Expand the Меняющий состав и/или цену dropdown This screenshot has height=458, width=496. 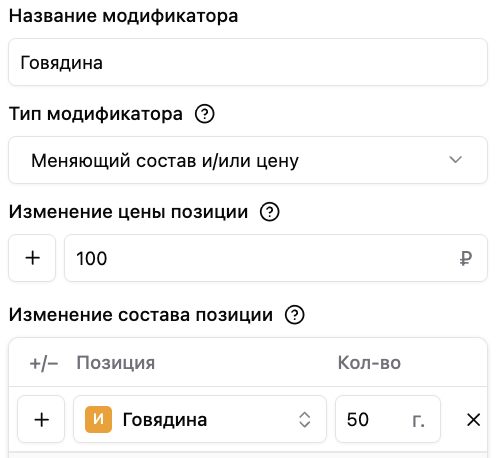[248, 160]
